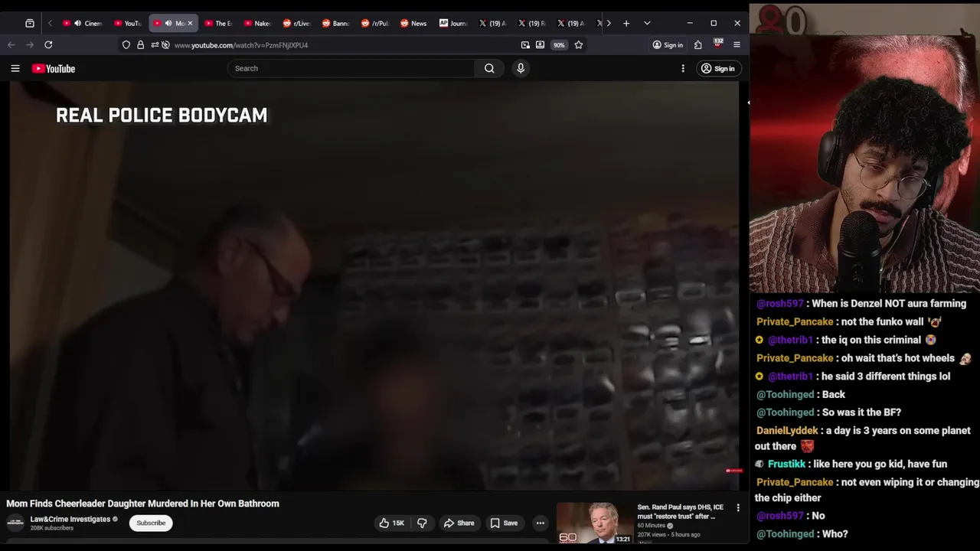This screenshot has width=980, height=551.
Task: Share this video
Action: coord(459,523)
